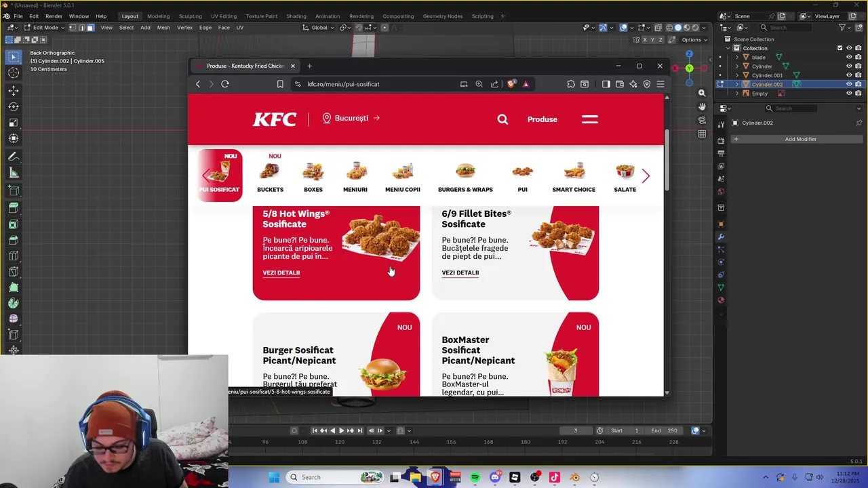Screen dimensions: 868x488
Task: Select the Bevel tool
Action: point(14,240)
